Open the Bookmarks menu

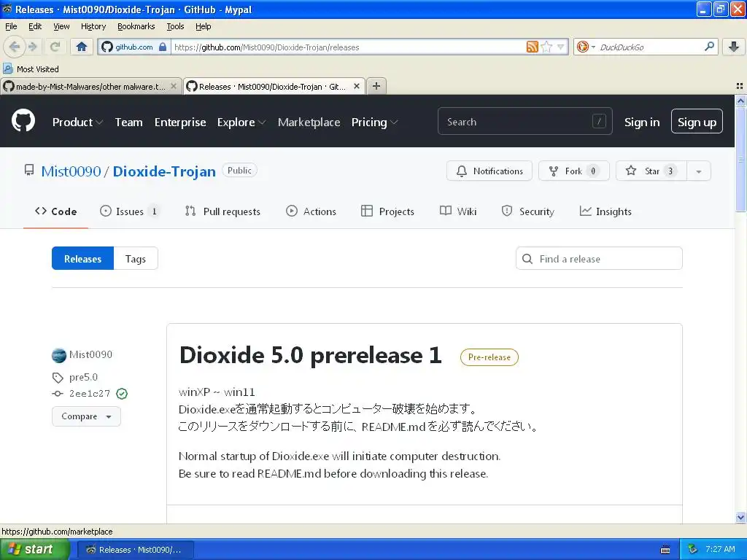click(x=136, y=26)
